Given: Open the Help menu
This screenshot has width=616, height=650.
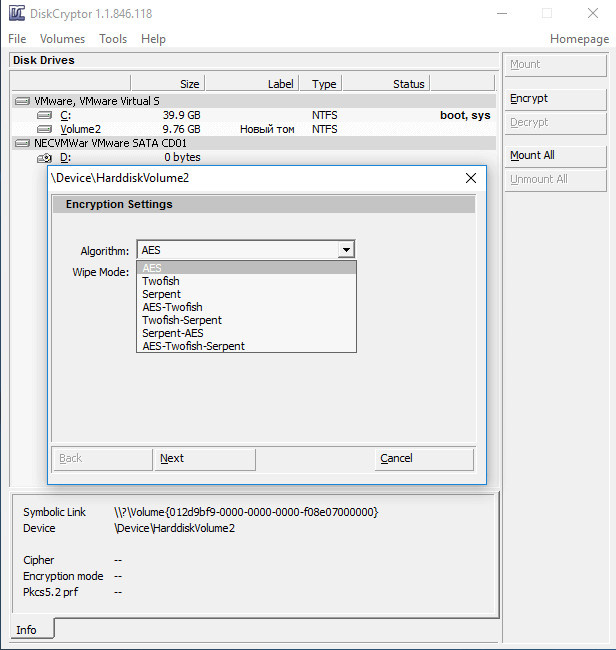Looking at the screenshot, I should pos(153,39).
